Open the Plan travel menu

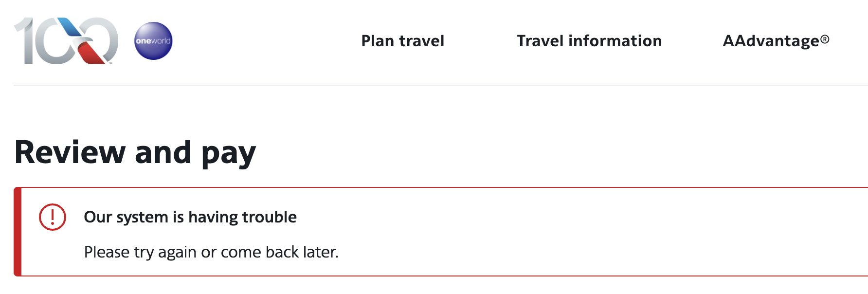[402, 41]
